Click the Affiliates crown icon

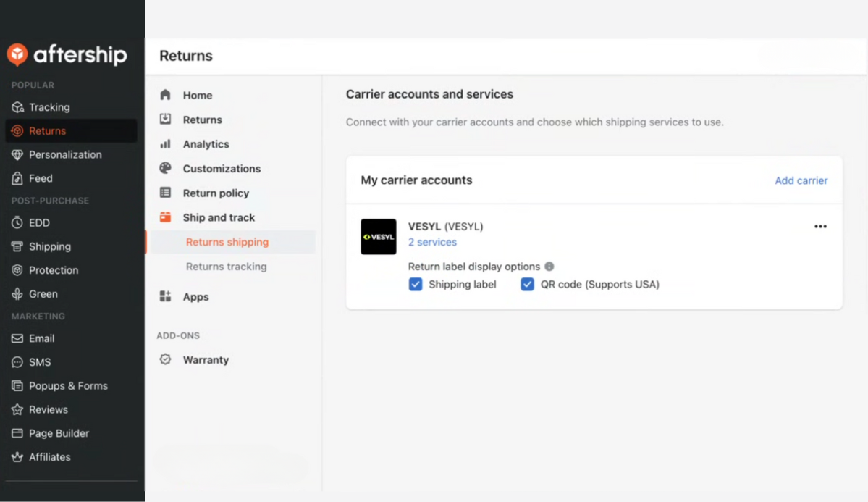pos(17,457)
